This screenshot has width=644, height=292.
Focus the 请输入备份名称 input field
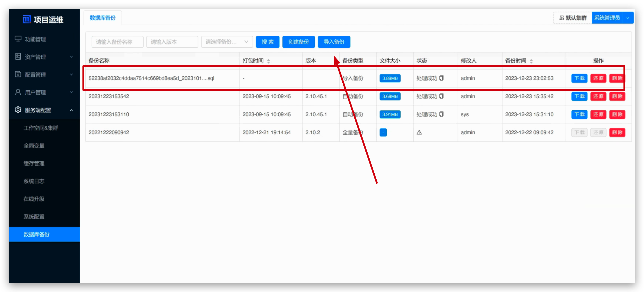click(x=117, y=42)
